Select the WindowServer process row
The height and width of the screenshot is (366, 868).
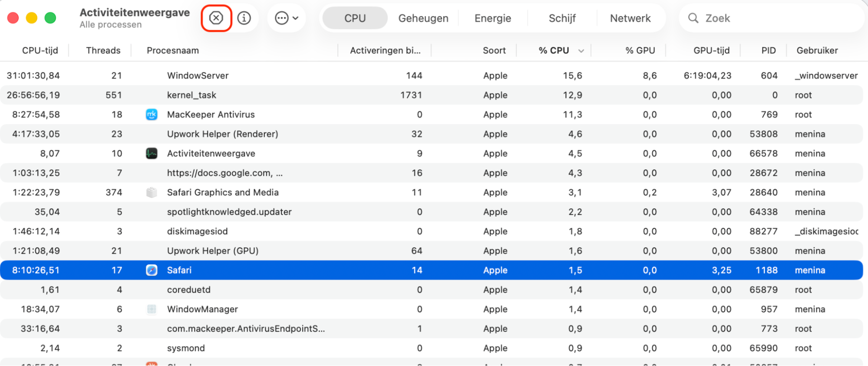point(432,76)
